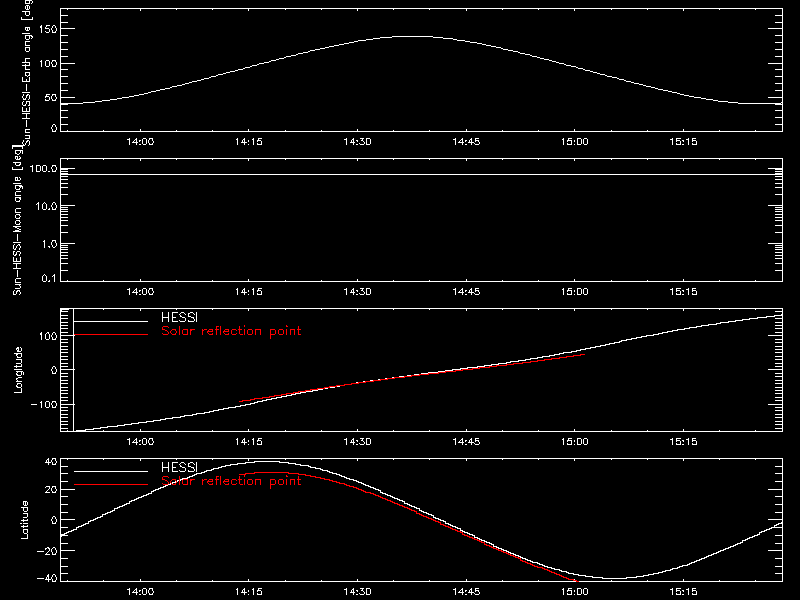Click 14:45 time label under Earth angle plot
The width and height of the screenshot is (800, 600).
point(466,142)
